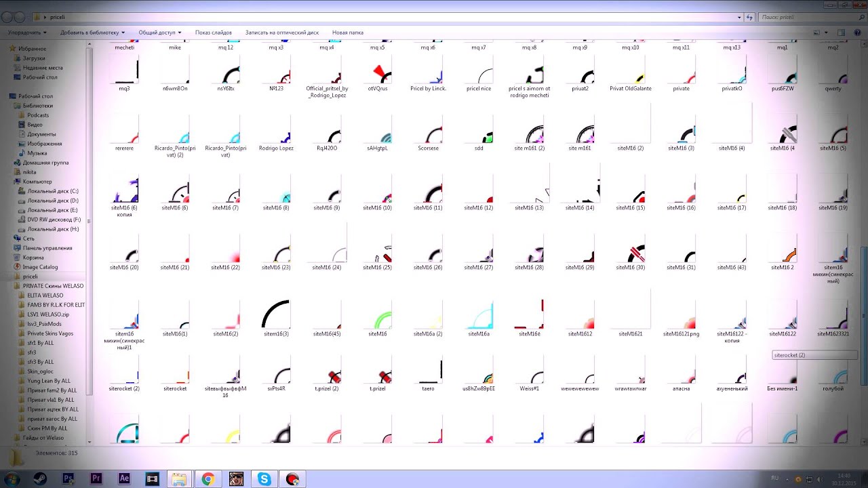Select the siteM16 (6) копия file
The height and width of the screenshot is (488, 868).
pos(124,197)
